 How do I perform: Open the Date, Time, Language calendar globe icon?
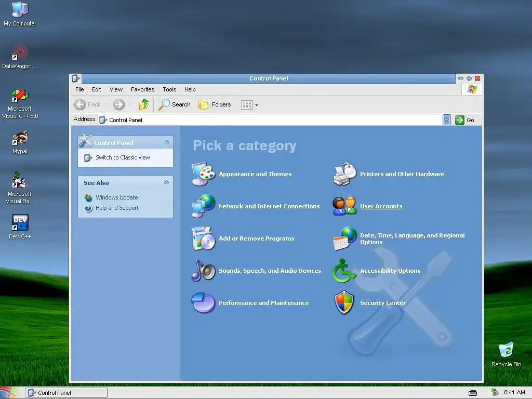[345, 238]
